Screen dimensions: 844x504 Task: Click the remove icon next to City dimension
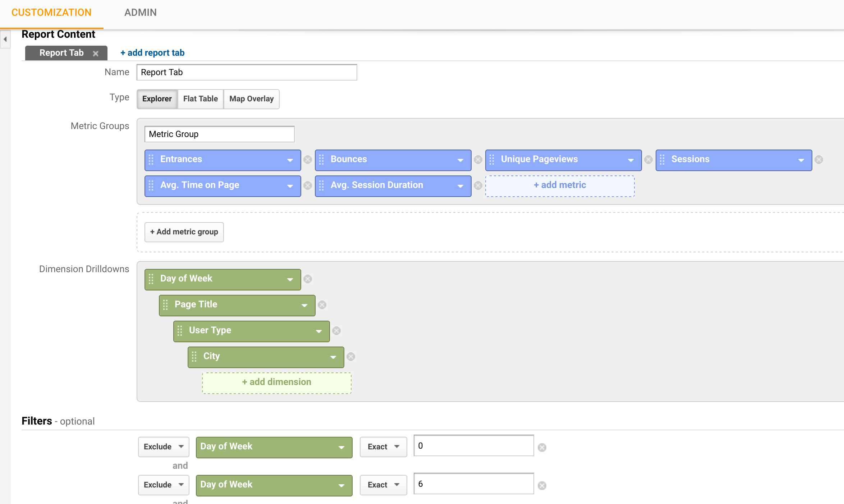[352, 356]
